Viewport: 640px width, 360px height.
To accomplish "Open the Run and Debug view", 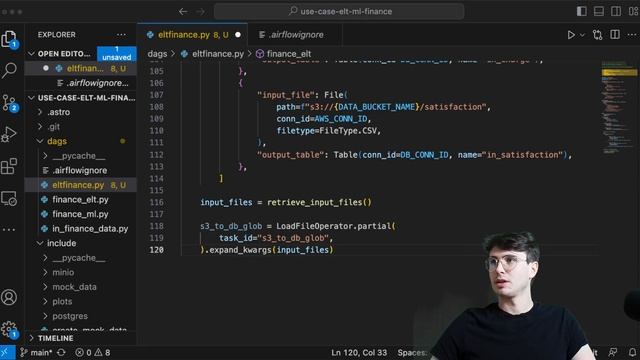I will (x=9, y=134).
